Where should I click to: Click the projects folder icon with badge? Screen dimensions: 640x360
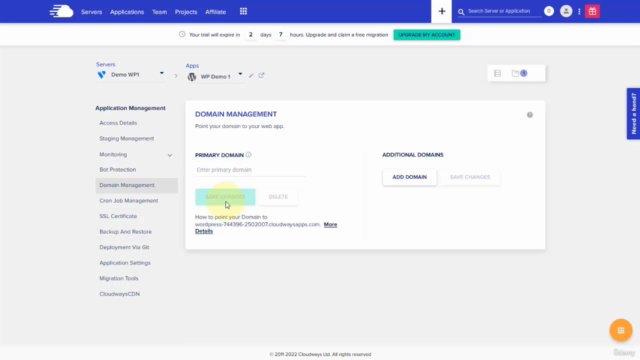coord(519,73)
